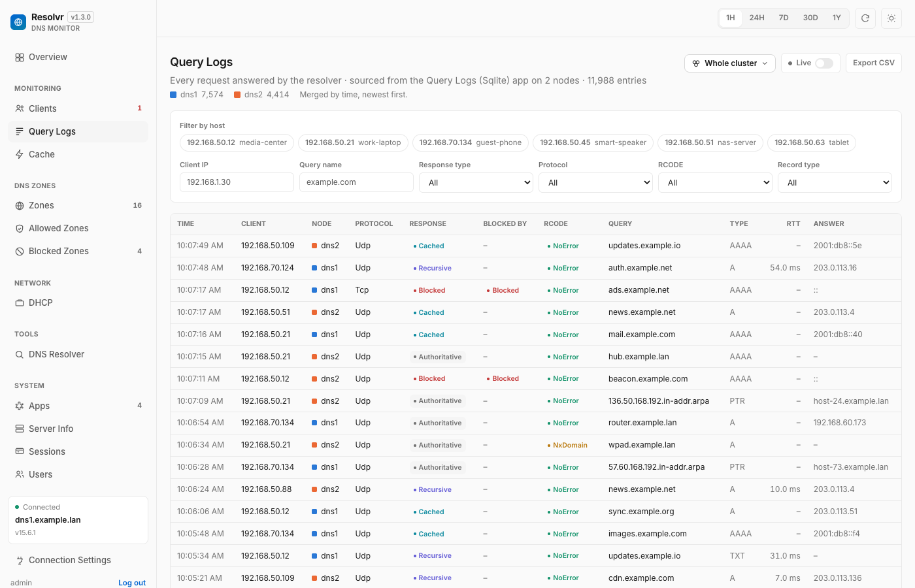Click the Sessions card icon
This screenshot has height=588, width=915.
point(20,451)
